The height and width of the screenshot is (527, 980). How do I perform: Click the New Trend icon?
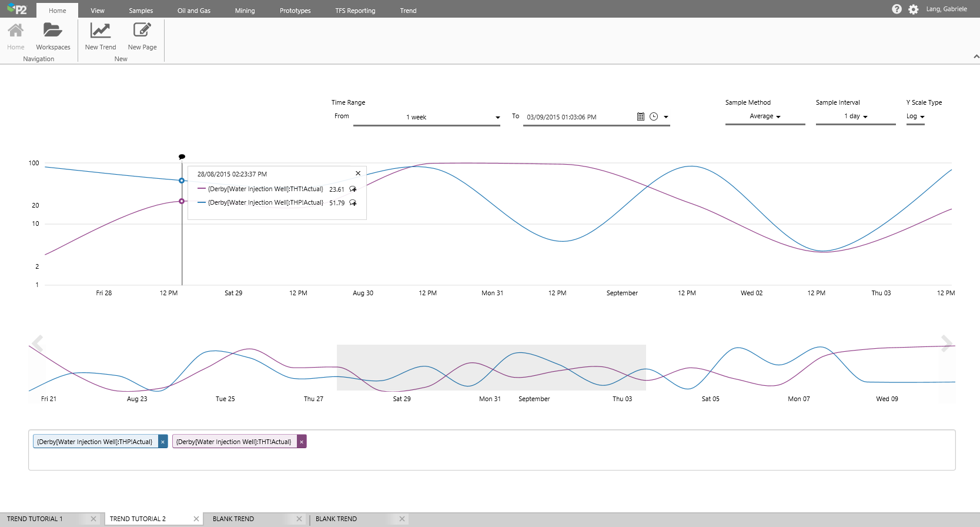(x=101, y=31)
